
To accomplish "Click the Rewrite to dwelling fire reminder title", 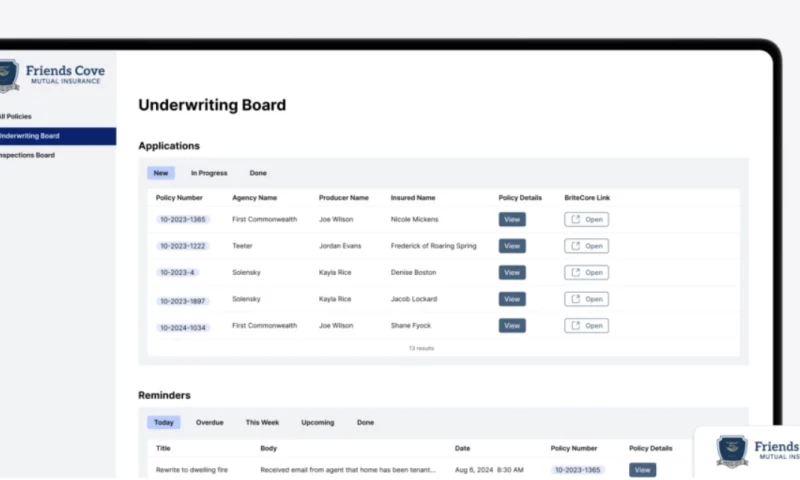I will (x=192, y=470).
